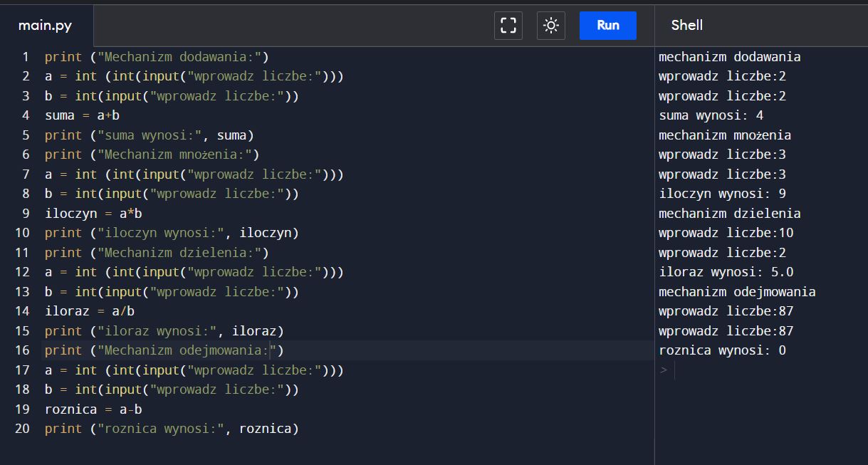868x465 pixels.
Task: Switch to light theme using the sun icon
Action: 550,25
